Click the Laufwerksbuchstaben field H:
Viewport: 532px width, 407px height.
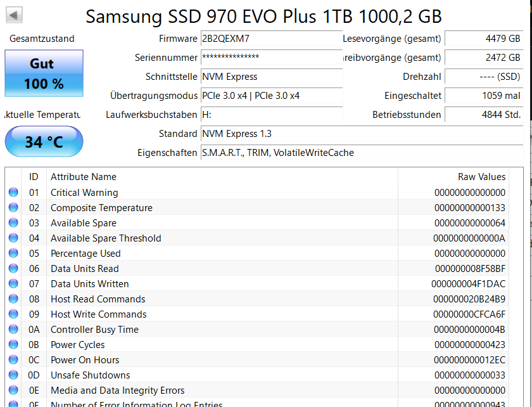point(272,115)
